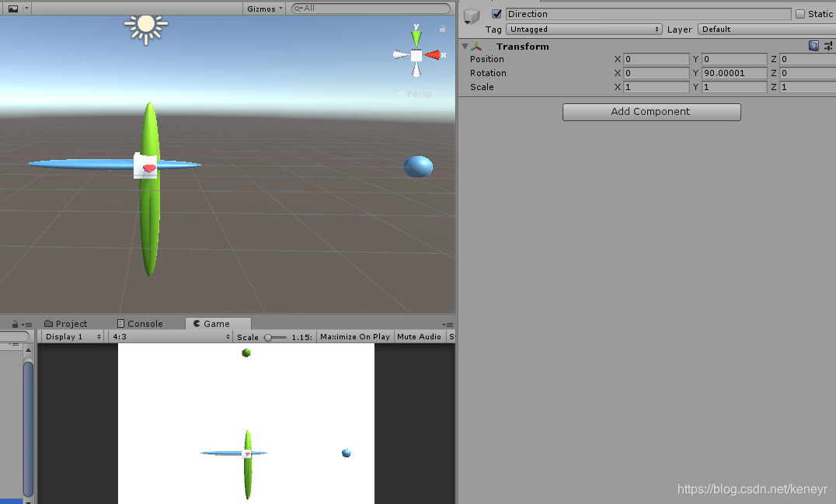
Task: Click the Scale Z field
Action: [808, 87]
